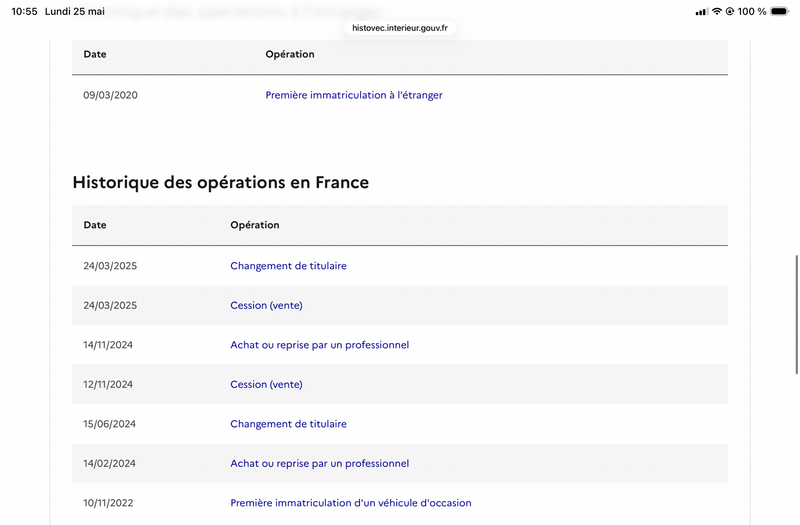Tap the Wi-Fi status icon
The image size is (800, 525).
(717, 11)
